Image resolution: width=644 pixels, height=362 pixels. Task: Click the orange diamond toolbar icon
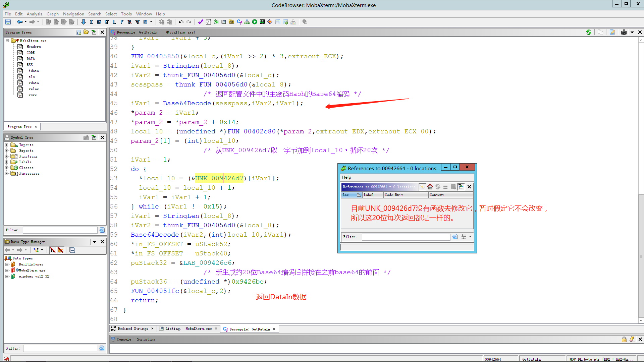click(x=270, y=22)
